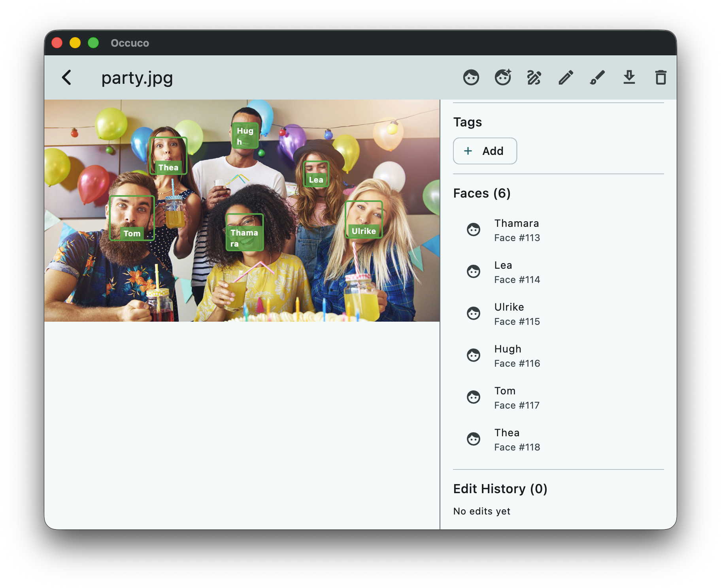This screenshot has width=721, height=588.
Task: Click the face avatar beside Thamara
Action: pos(473,229)
